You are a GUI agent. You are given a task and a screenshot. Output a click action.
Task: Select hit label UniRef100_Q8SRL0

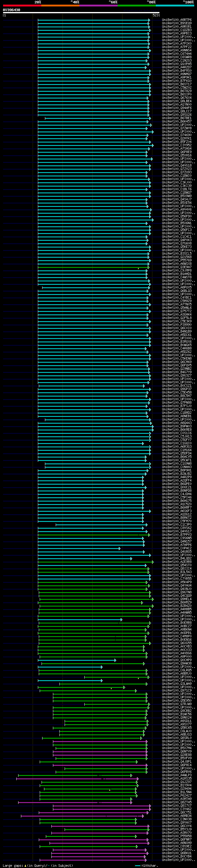[x=177, y=737]
